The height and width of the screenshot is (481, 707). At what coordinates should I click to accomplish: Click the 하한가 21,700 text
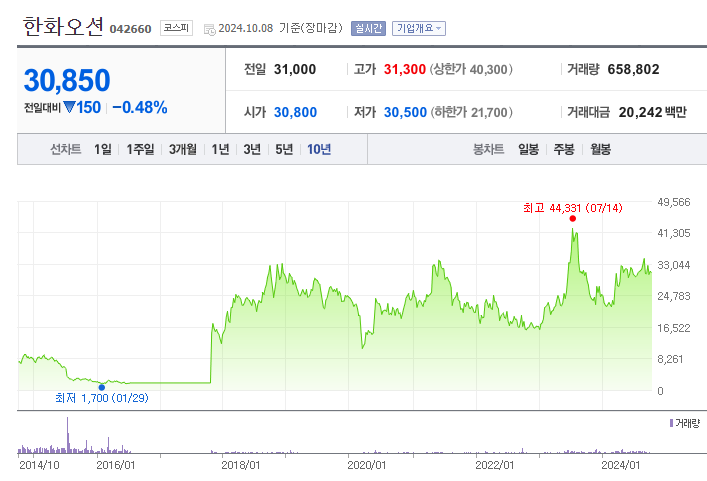coord(471,112)
